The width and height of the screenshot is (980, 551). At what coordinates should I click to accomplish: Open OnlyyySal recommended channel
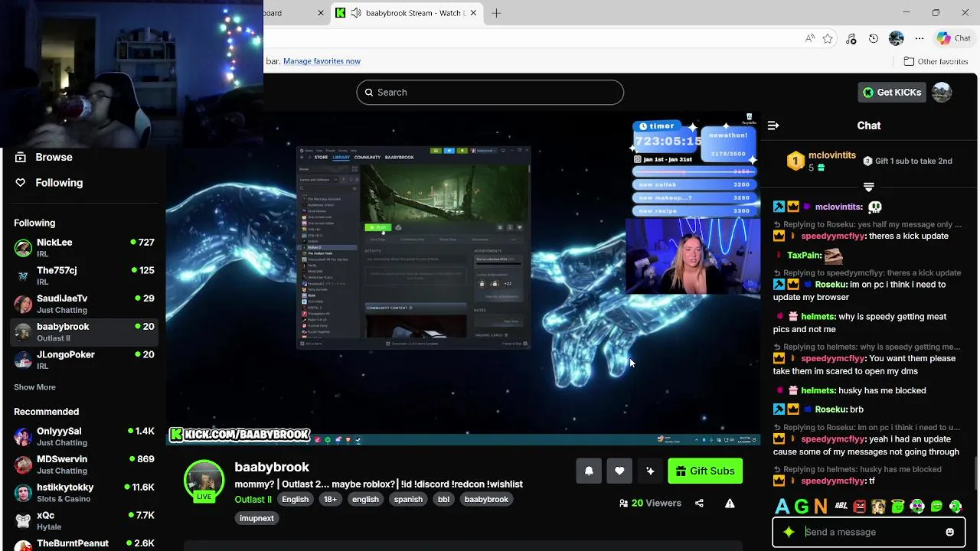coord(84,437)
